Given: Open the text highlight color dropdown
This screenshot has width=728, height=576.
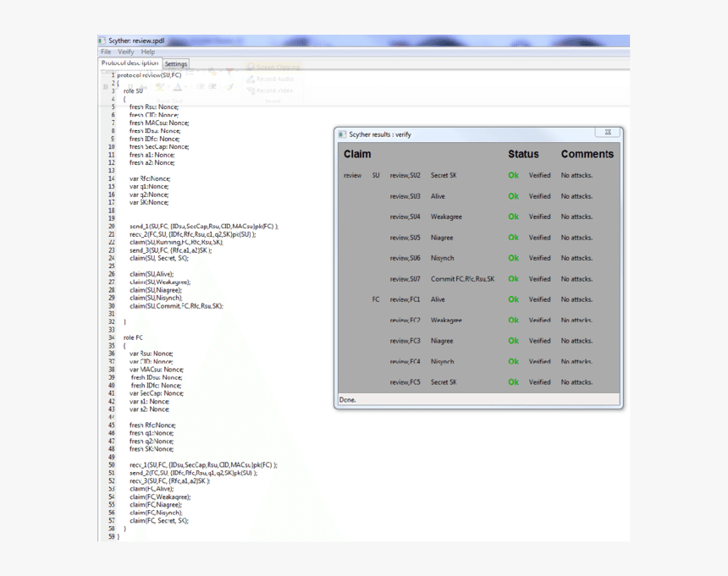Looking at the screenshot, I should click(168, 85).
